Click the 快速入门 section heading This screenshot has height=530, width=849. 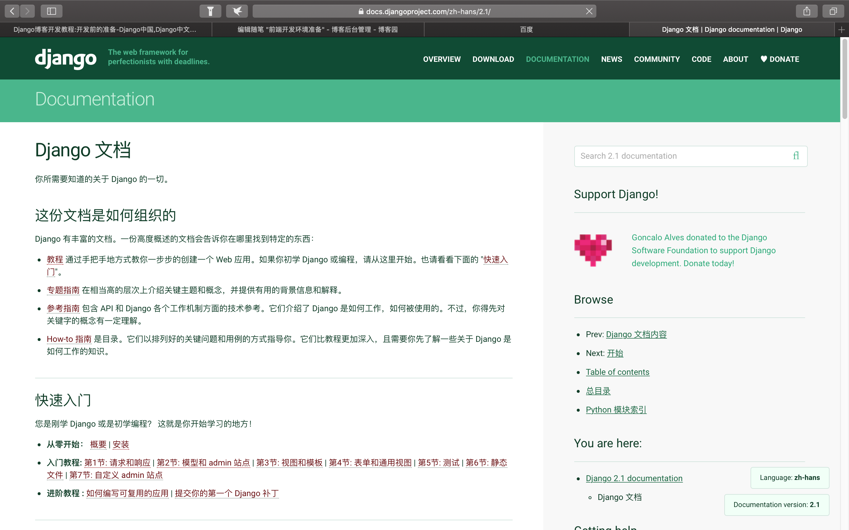pos(63,400)
